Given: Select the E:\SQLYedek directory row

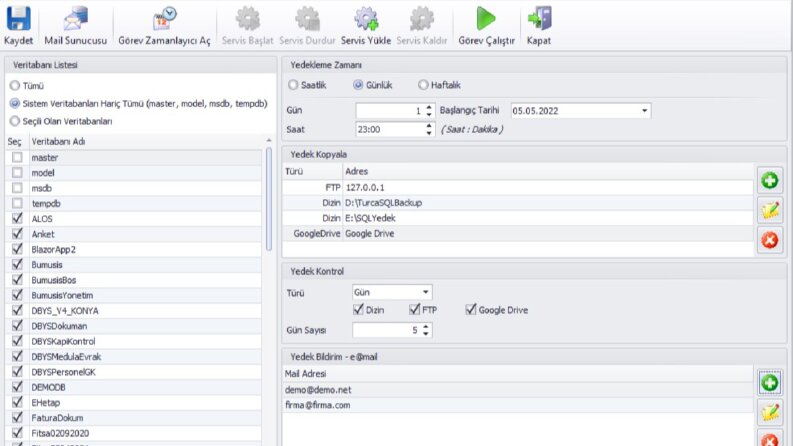Looking at the screenshot, I should tap(518, 218).
